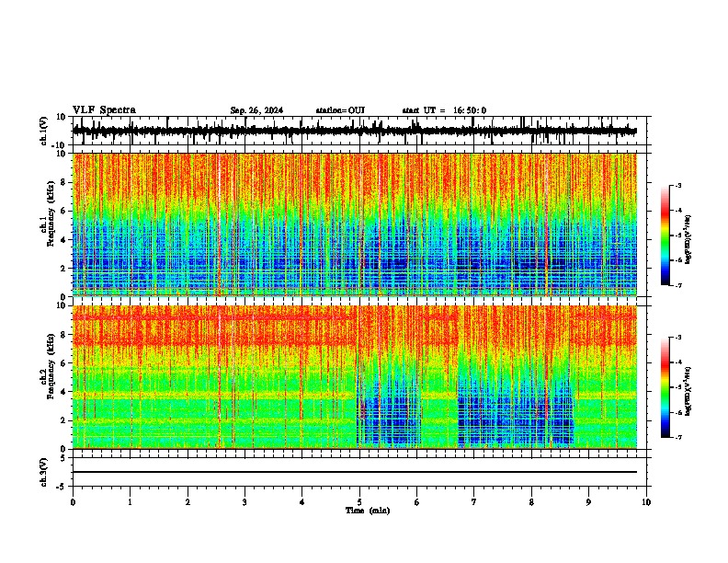Viewport: 728px width, 563px height.
Task: Click the "5" tick on ch.3(V) axis
Action: pos(63,458)
